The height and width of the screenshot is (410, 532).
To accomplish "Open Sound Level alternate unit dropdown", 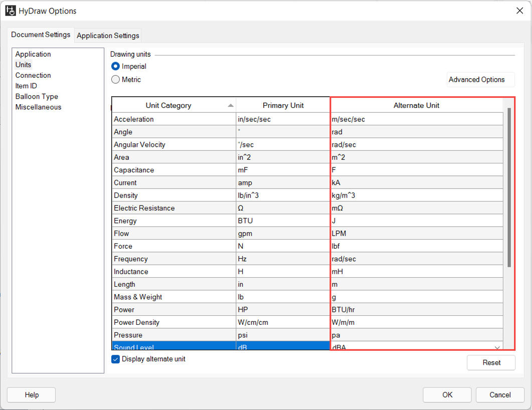I will click(497, 347).
